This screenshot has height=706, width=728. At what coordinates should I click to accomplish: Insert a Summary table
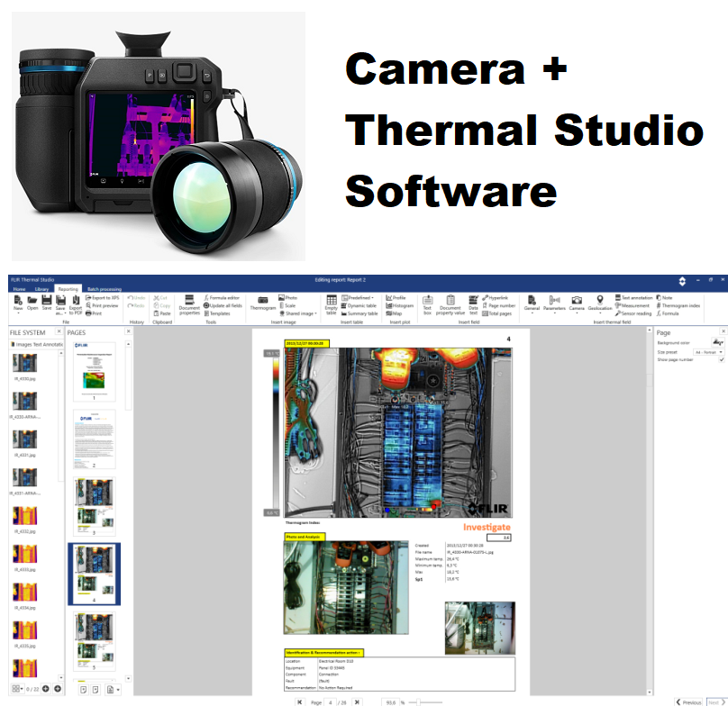pyautogui.click(x=359, y=313)
